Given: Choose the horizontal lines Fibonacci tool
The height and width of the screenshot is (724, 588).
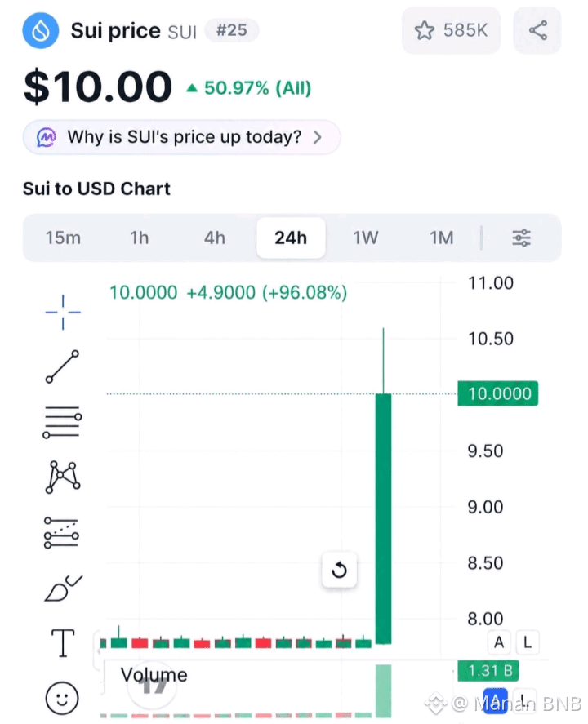Looking at the screenshot, I should (62, 422).
